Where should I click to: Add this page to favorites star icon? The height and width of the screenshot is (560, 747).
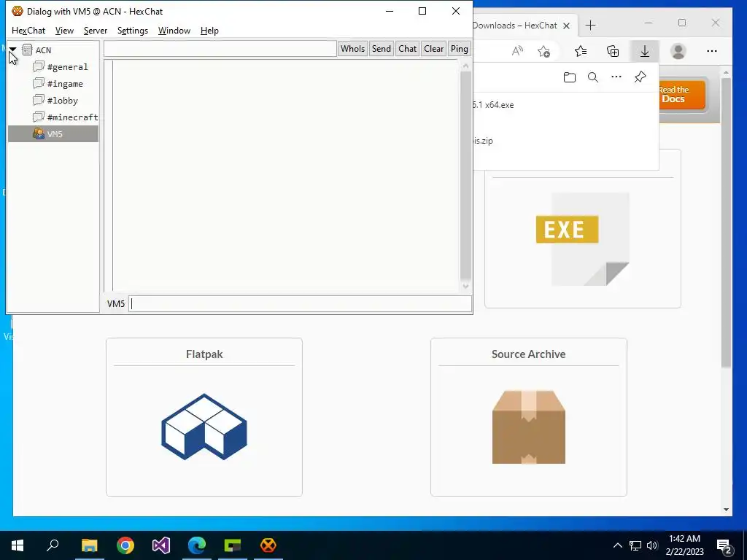543,51
